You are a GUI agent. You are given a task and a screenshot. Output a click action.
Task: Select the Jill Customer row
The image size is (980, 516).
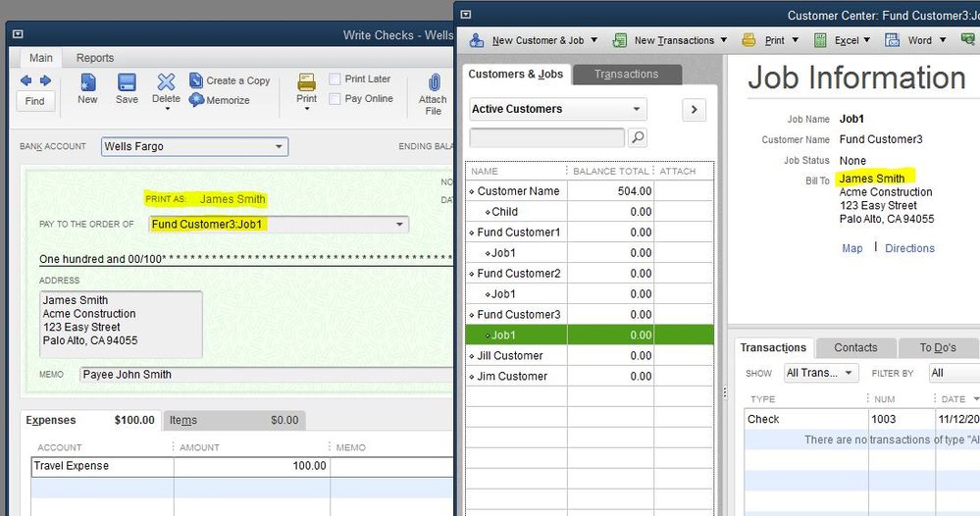[x=590, y=356]
